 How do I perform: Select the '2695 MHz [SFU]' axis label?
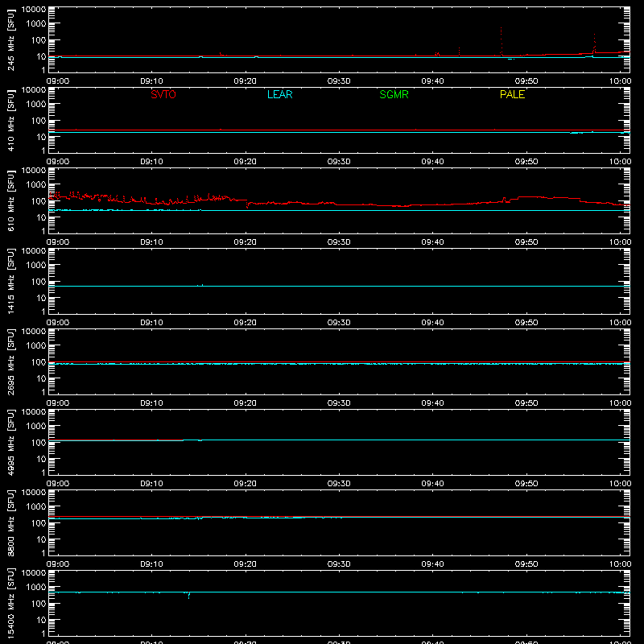click(x=10, y=361)
